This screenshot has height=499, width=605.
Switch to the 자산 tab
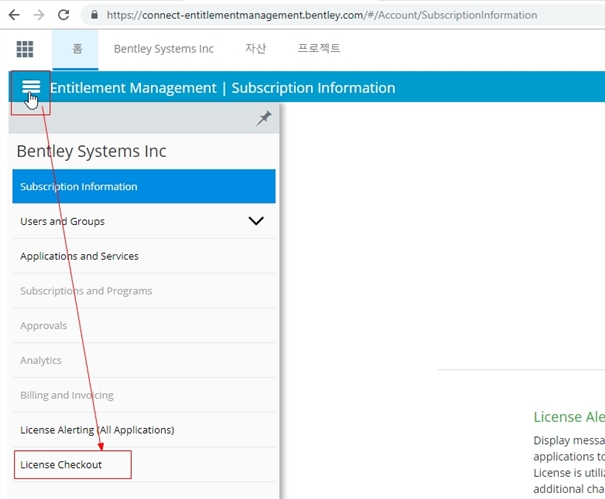[255, 49]
